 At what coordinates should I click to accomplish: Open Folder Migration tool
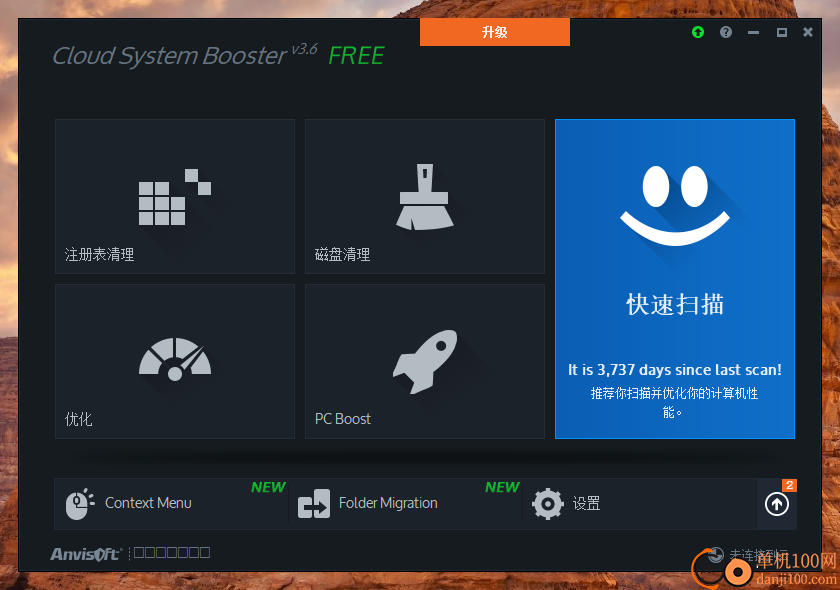coord(405,503)
